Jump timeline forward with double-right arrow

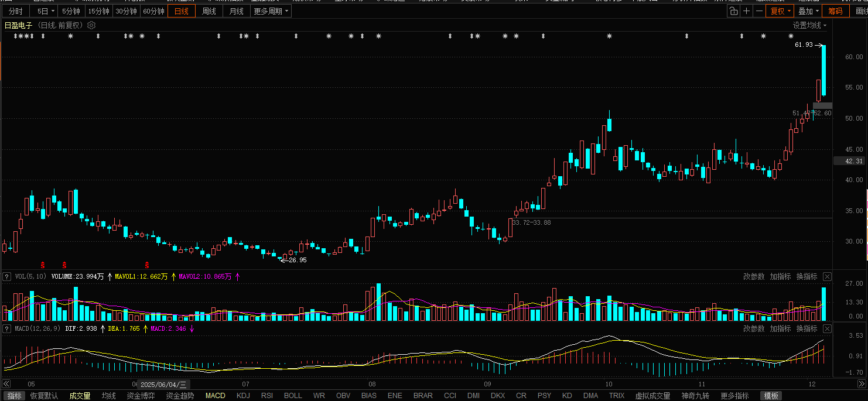point(862,384)
